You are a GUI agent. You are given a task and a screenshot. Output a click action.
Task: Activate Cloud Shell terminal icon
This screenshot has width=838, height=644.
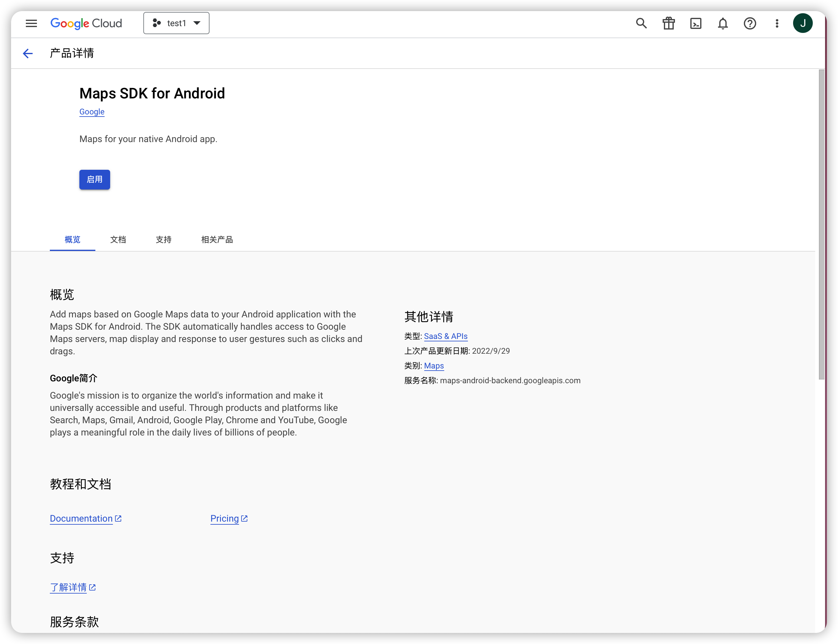696,23
